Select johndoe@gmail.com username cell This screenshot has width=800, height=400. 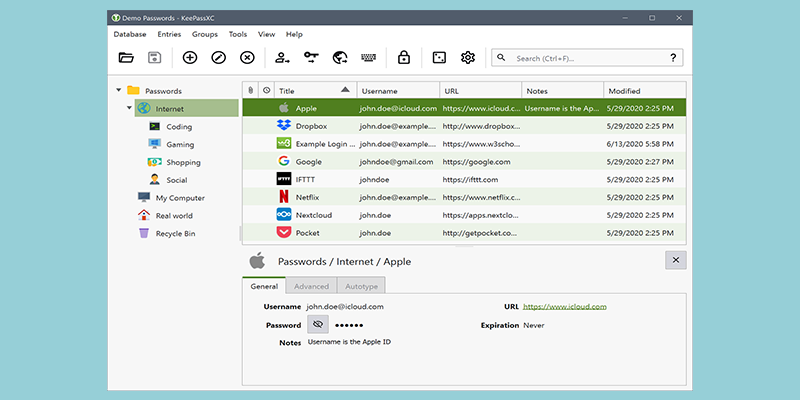coord(396,162)
